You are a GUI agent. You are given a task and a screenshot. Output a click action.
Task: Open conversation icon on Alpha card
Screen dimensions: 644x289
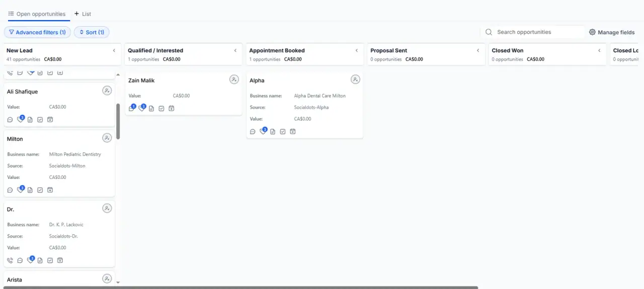(253, 132)
